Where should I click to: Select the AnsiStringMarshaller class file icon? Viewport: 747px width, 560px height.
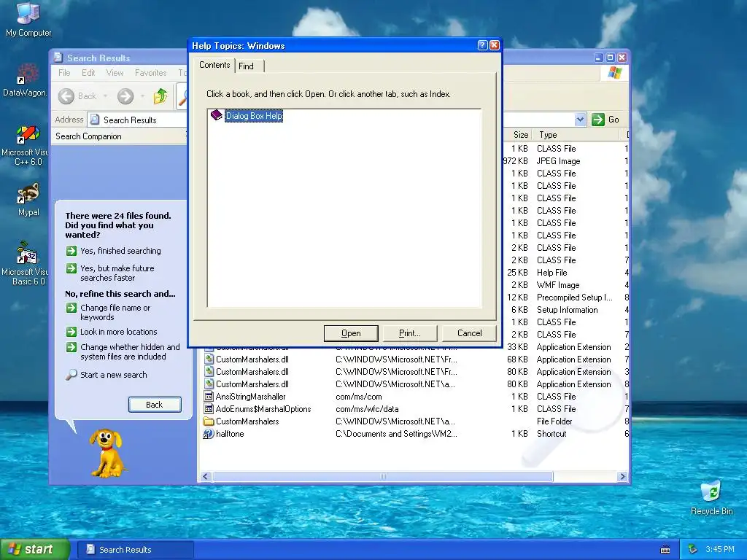(x=209, y=397)
